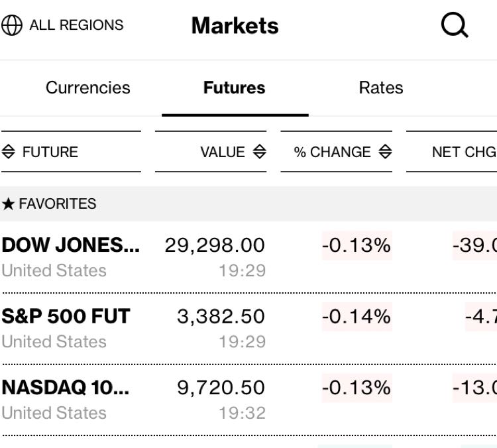
Task: Click the Dow Jones -0.13% change badge
Action: click(x=357, y=245)
